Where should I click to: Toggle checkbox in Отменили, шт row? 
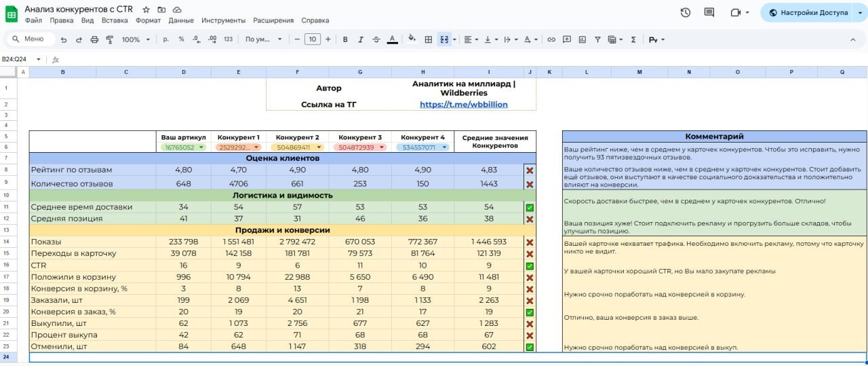coord(530,347)
